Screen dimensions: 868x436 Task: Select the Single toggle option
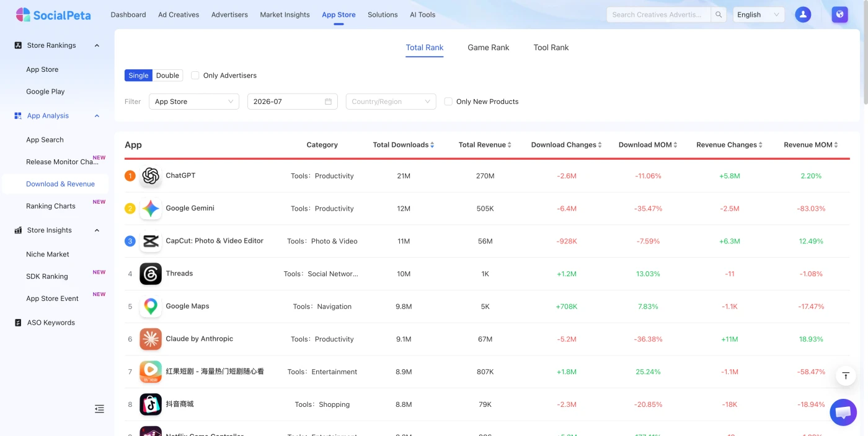pyautogui.click(x=138, y=76)
